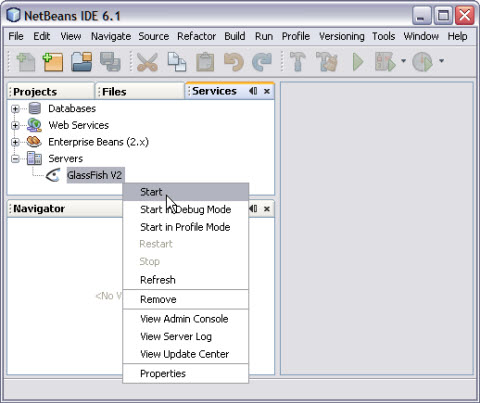Open the Build menu
Viewport: 480px width, 403px height.
[x=235, y=36]
